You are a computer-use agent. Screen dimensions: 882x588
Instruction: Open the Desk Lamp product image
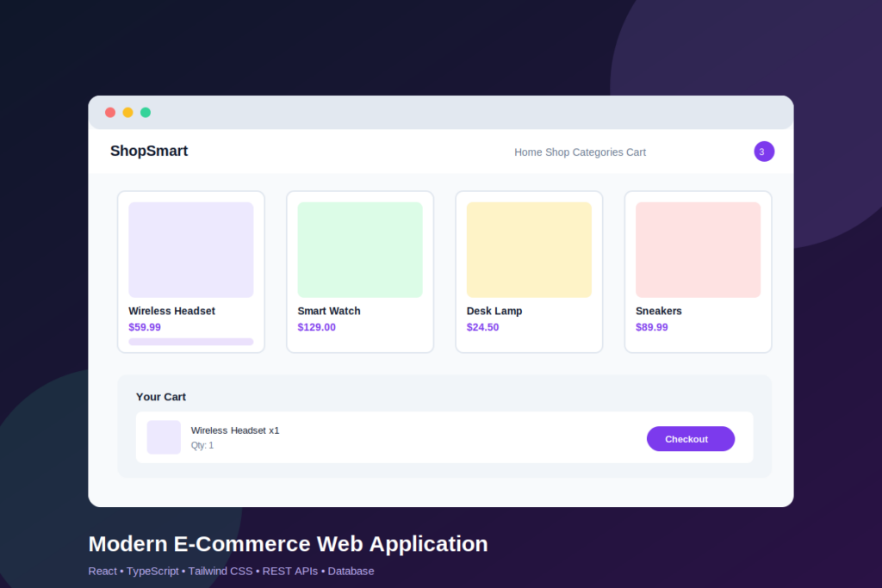coord(529,250)
